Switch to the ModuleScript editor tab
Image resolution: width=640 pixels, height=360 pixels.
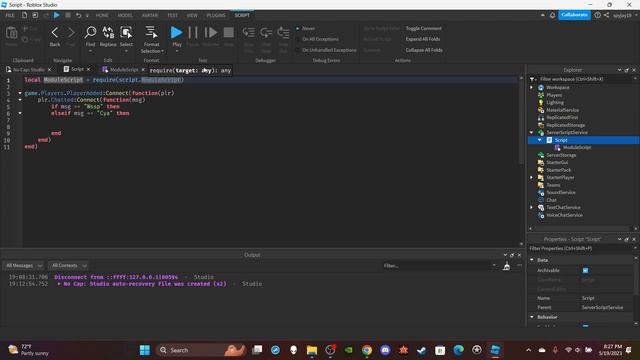(124, 70)
